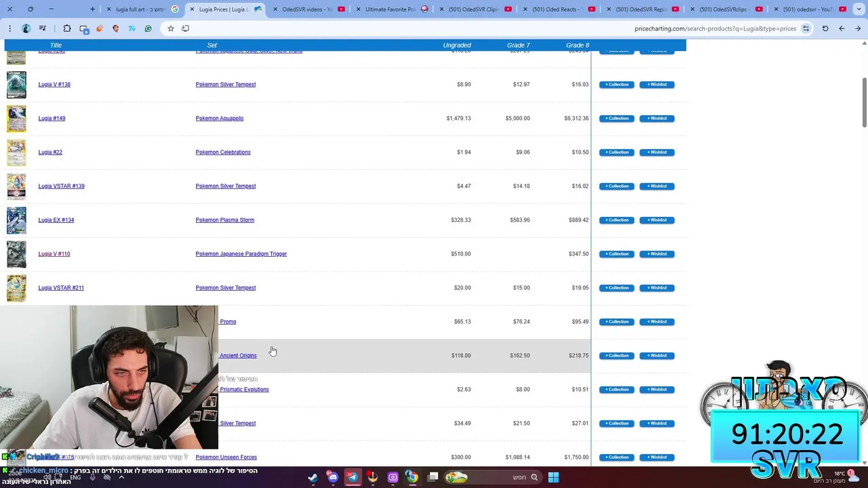Open Chrome from the taskbar
Image resolution: width=868 pixels, height=488 pixels.
coord(412,477)
